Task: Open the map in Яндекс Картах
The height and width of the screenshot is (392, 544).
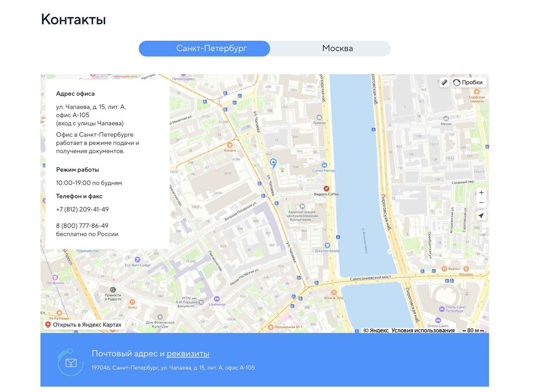Action: click(x=84, y=325)
